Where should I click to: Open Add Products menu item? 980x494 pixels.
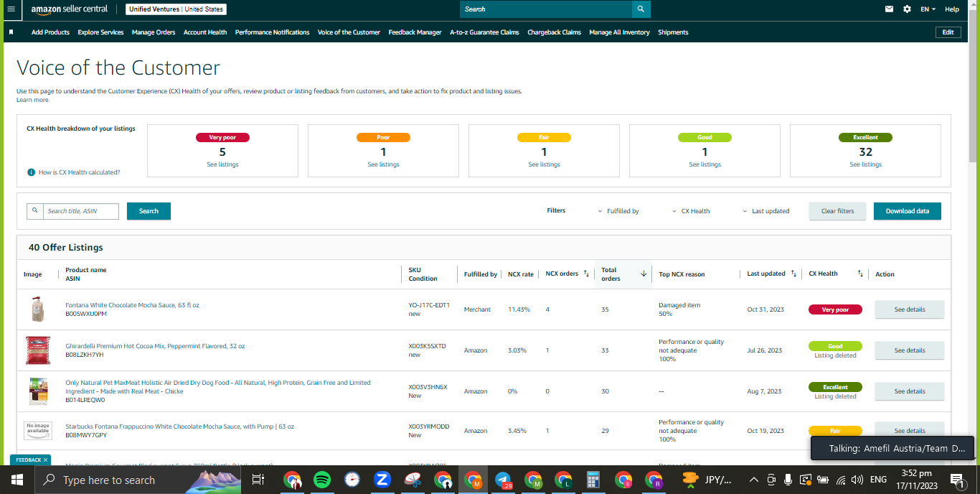coord(50,32)
